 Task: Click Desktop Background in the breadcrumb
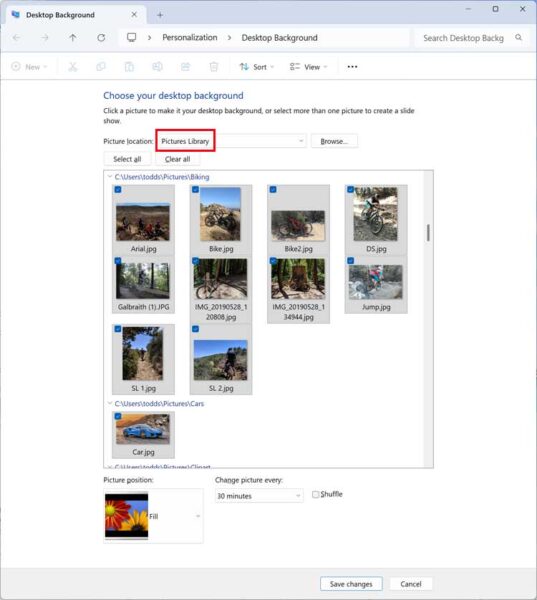coord(279,38)
